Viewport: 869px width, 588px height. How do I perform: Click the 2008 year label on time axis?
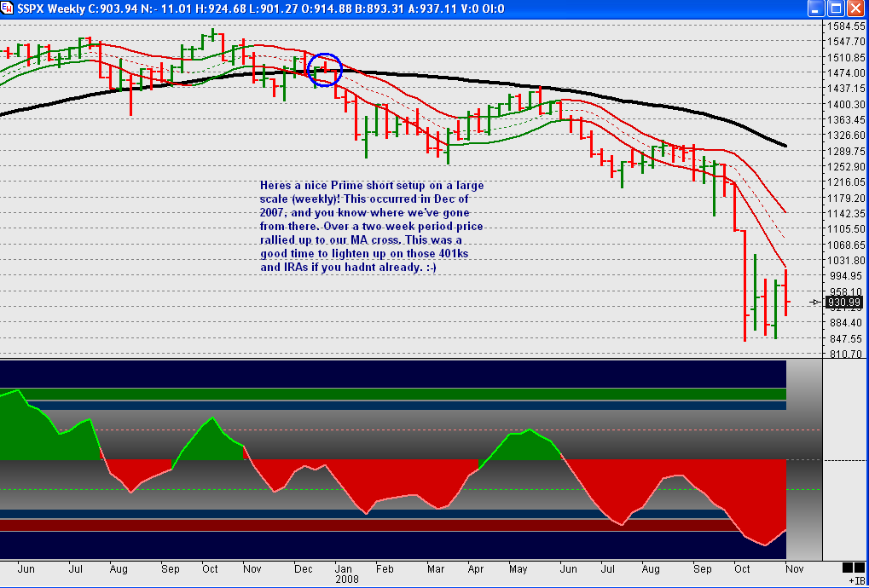coord(346,579)
